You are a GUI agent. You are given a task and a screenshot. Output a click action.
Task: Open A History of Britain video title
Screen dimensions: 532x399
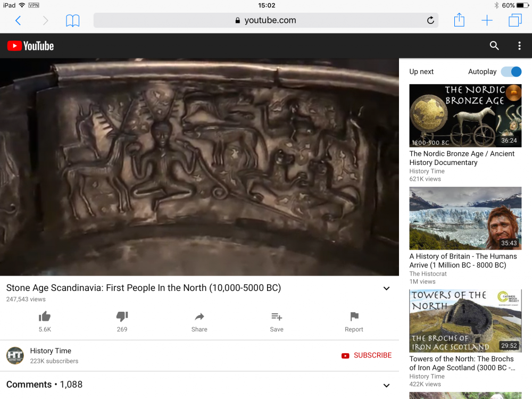(x=463, y=261)
